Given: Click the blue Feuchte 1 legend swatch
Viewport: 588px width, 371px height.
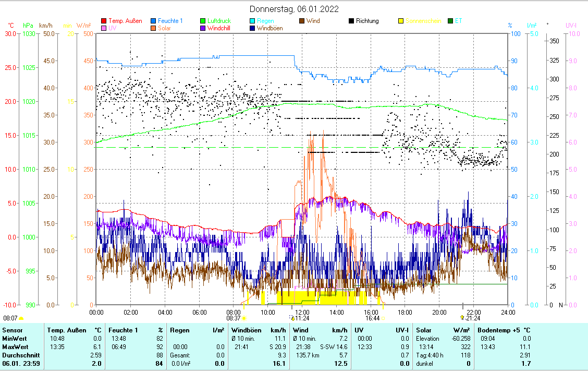Looking at the screenshot, I should pyautogui.click(x=153, y=21).
